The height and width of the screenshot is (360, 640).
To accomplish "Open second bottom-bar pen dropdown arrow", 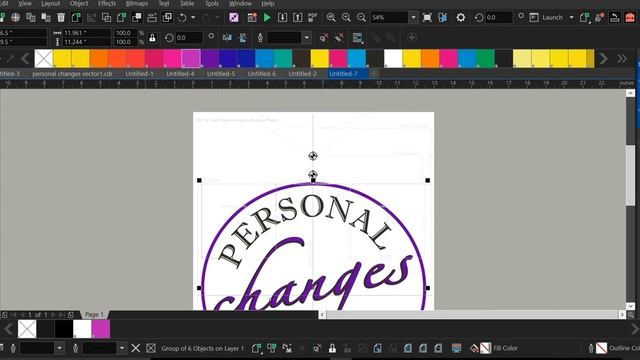I will [x=122, y=348].
